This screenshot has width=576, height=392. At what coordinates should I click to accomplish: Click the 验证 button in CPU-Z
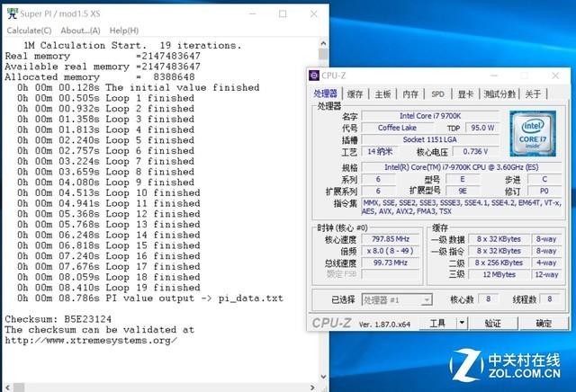point(492,324)
